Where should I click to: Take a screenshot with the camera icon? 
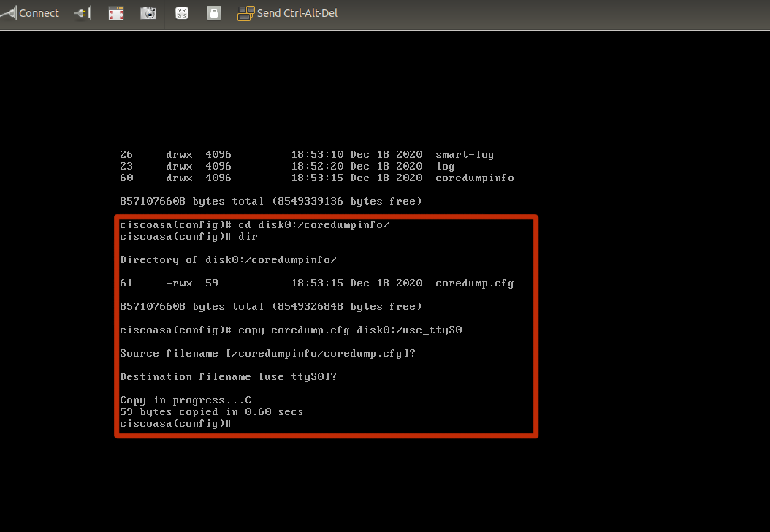click(148, 13)
